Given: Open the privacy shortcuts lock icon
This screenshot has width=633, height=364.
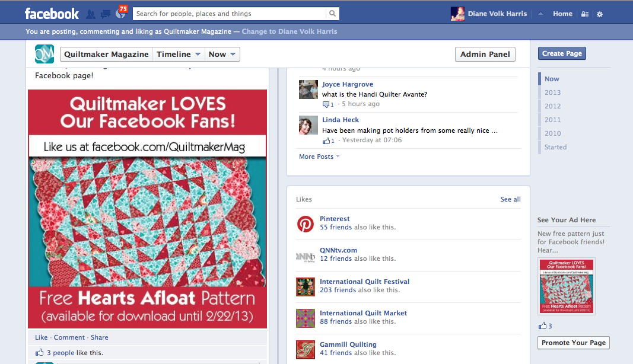Looking at the screenshot, I should pos(584,14).
